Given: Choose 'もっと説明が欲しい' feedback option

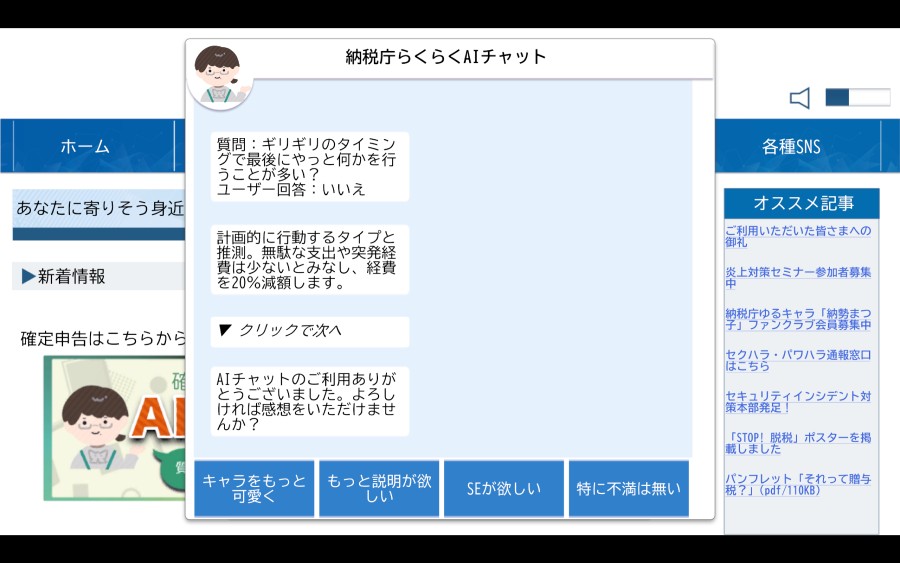Looking at the screenshot, I should (x=379, y=489).
